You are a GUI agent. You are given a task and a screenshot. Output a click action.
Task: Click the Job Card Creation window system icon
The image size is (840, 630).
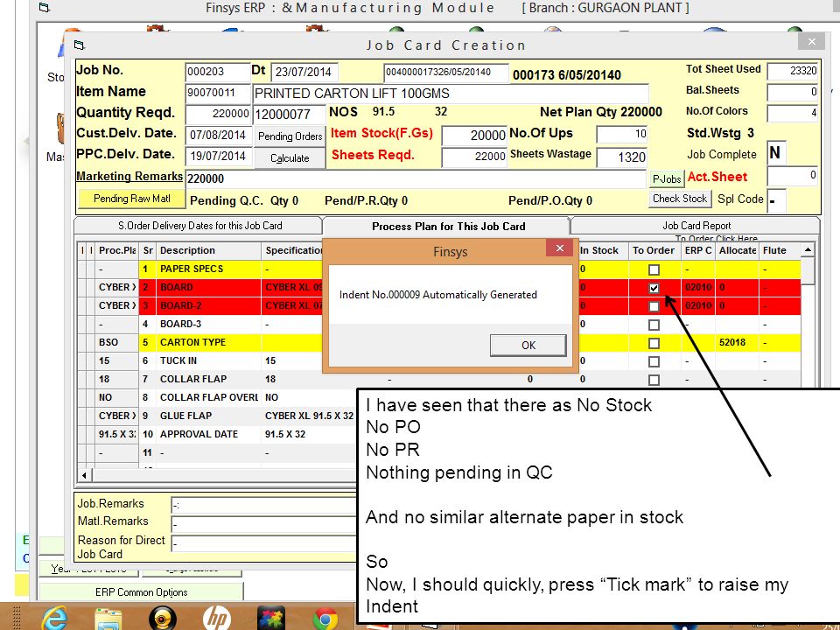(80, 45)
